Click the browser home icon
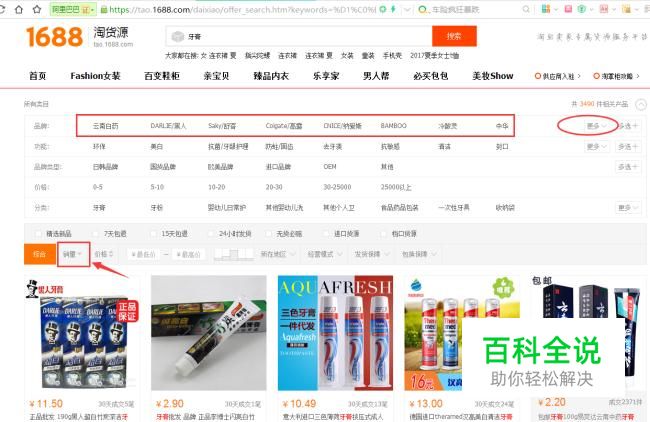Image resolution: width=650 pixels, height=422 pixels. 19,9
